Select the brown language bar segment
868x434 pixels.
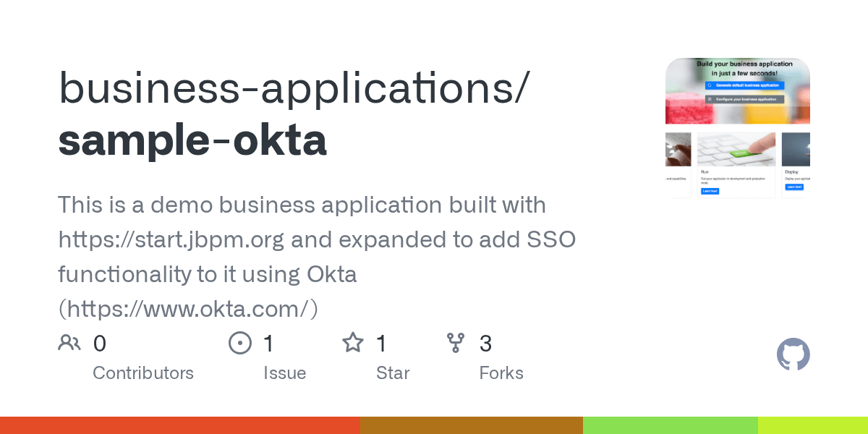point(472,425)
